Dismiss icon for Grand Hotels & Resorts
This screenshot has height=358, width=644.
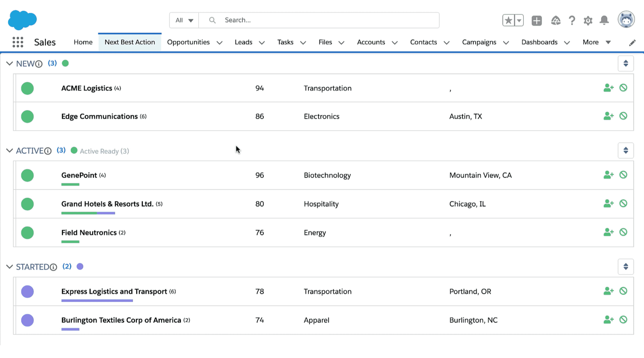pos(623,203)
